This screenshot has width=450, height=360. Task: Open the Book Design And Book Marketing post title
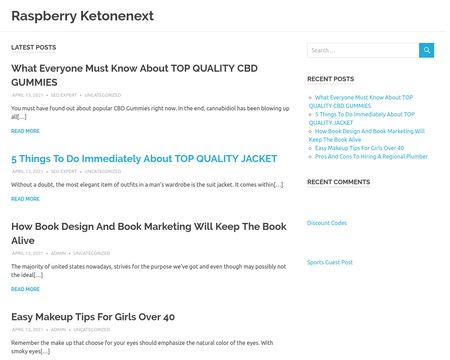tap(149, 233)
